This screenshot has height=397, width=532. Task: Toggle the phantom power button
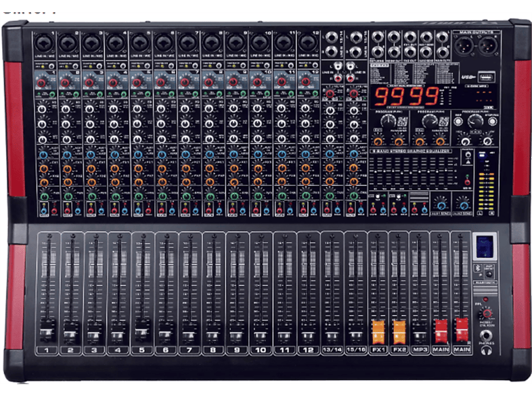pos(468,155)
